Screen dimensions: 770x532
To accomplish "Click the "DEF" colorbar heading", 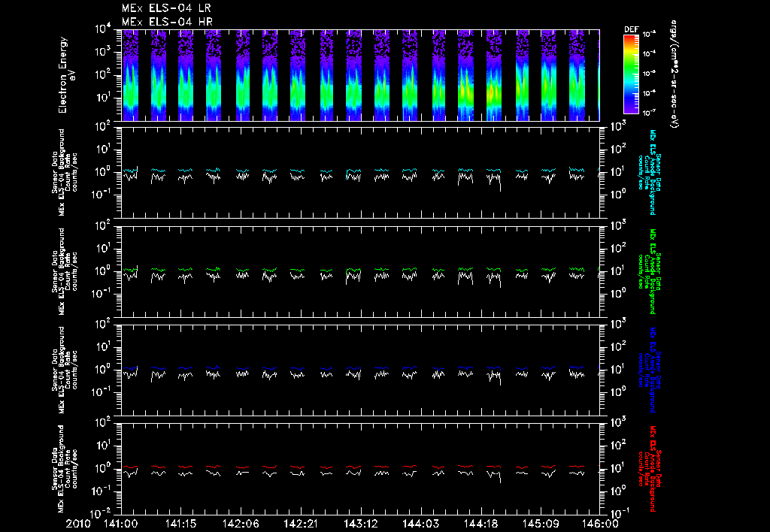I will (631, 29).
